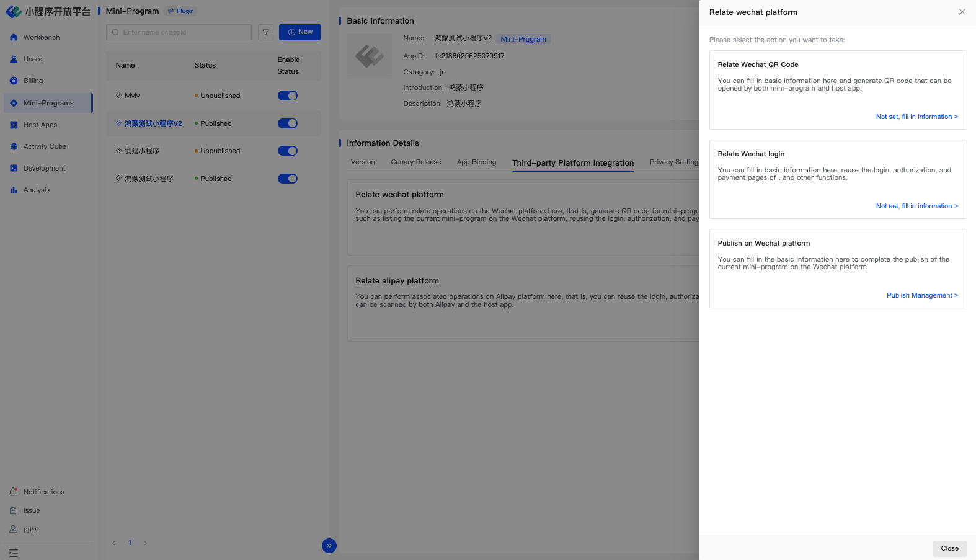Open Publish Management link

[x=922, y=295]
